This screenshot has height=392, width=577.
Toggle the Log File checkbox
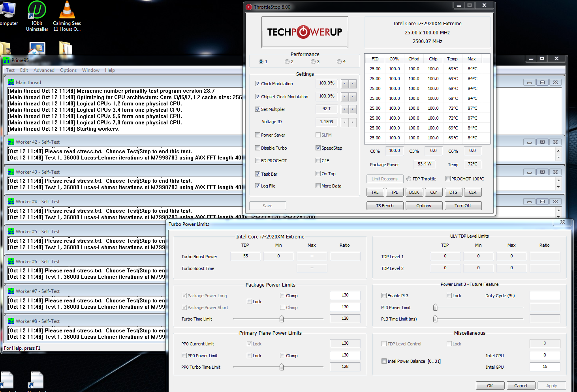point(257,186)
